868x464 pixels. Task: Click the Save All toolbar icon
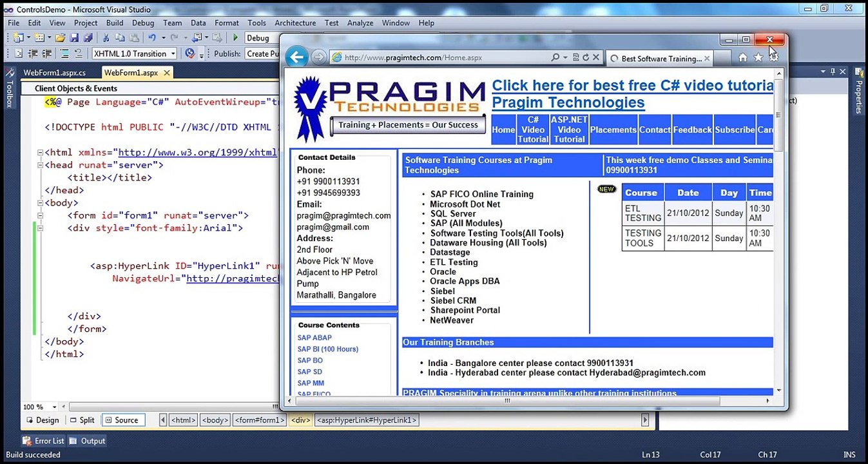pyautogui.click(x=88, y=38)
